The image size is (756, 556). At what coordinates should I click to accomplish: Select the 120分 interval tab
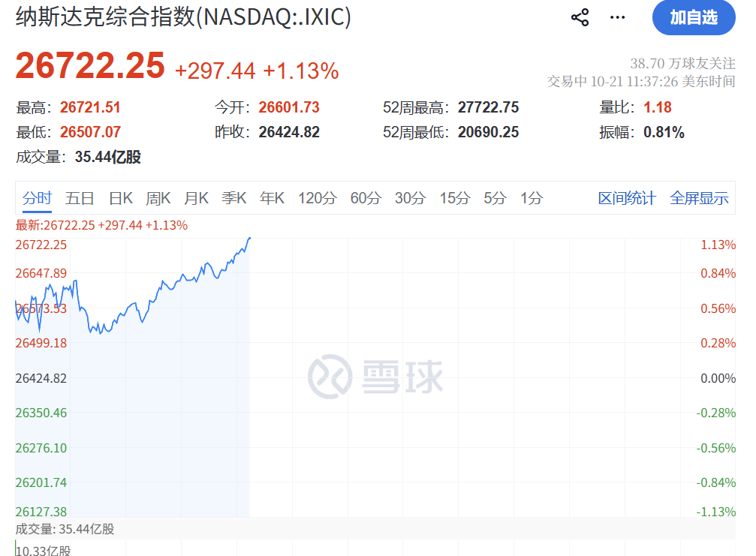click(318, 198)
